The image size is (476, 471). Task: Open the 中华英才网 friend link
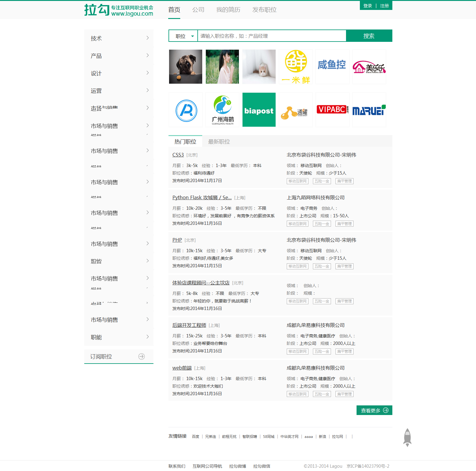click(x=289, y=436)
